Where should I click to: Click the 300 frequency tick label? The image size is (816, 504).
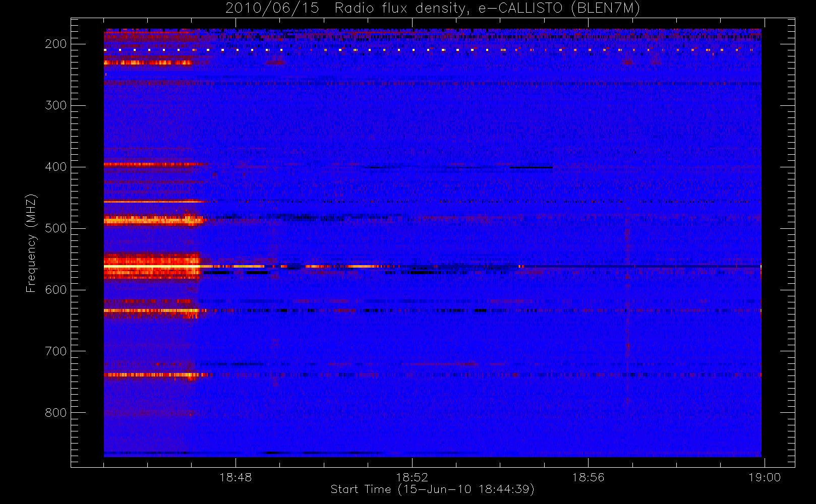[x=56, y=105]
